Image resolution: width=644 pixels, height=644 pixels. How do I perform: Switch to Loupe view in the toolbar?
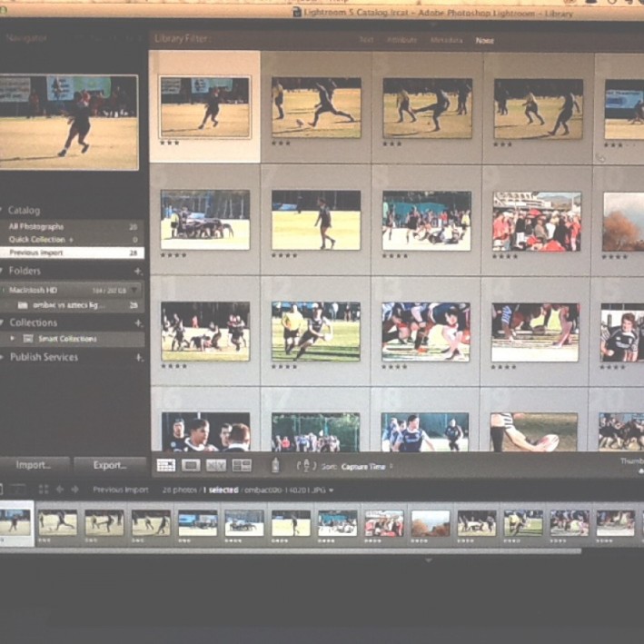pyautogui.click(x=191, y=465)
